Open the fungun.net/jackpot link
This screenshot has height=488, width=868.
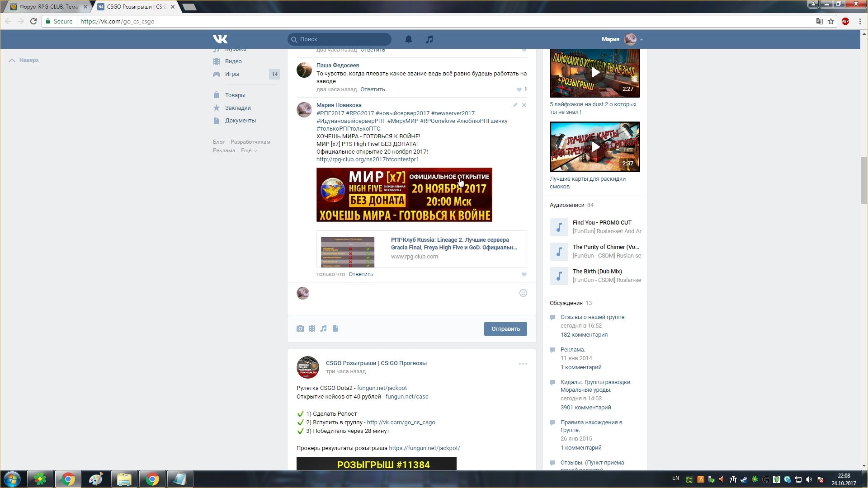[382, 388]
